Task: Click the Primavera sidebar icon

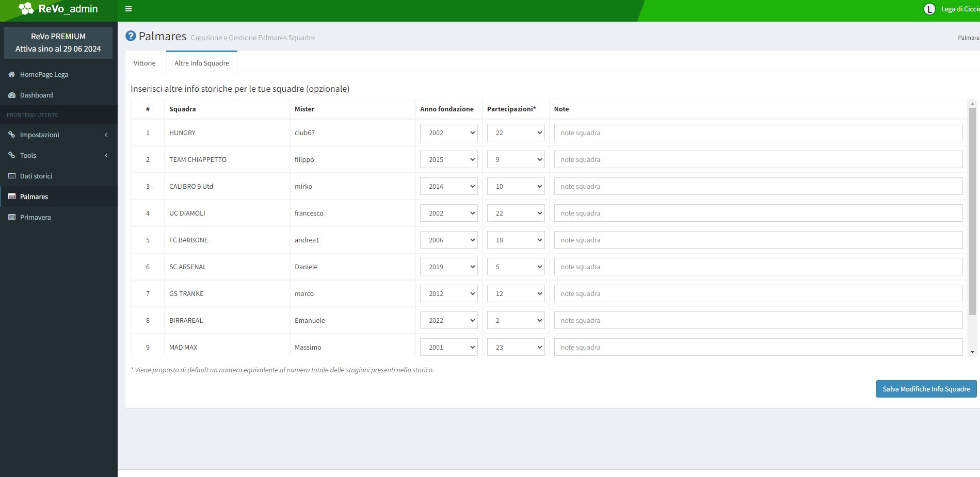Action: pyautogui.click(x=11, y=217)
